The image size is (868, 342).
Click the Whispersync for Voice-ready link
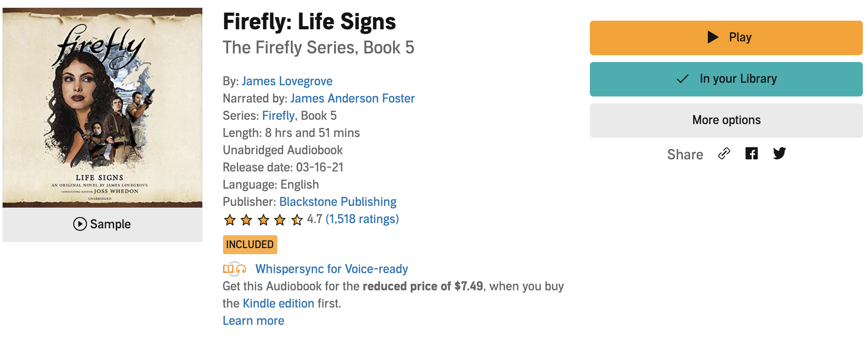[332, 269]
